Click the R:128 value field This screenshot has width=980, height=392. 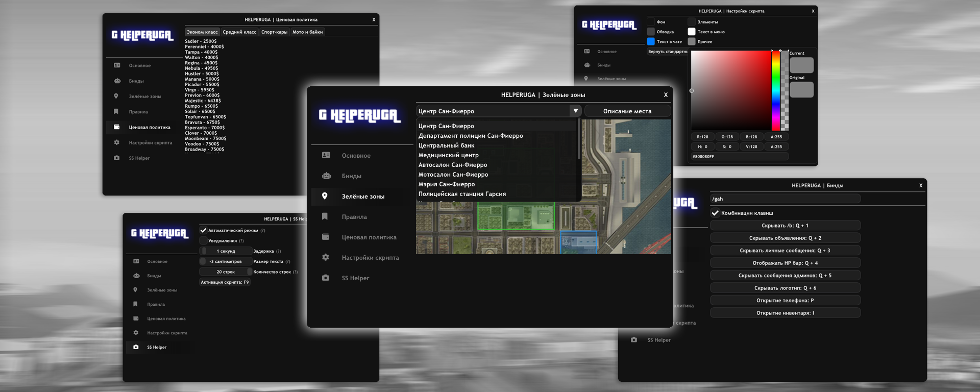point(702,137)
